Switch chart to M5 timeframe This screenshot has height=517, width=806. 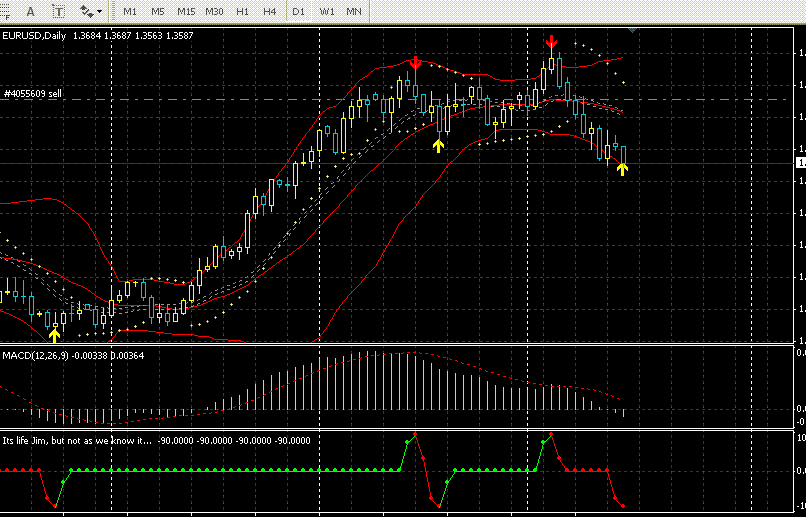coord(158,11)
